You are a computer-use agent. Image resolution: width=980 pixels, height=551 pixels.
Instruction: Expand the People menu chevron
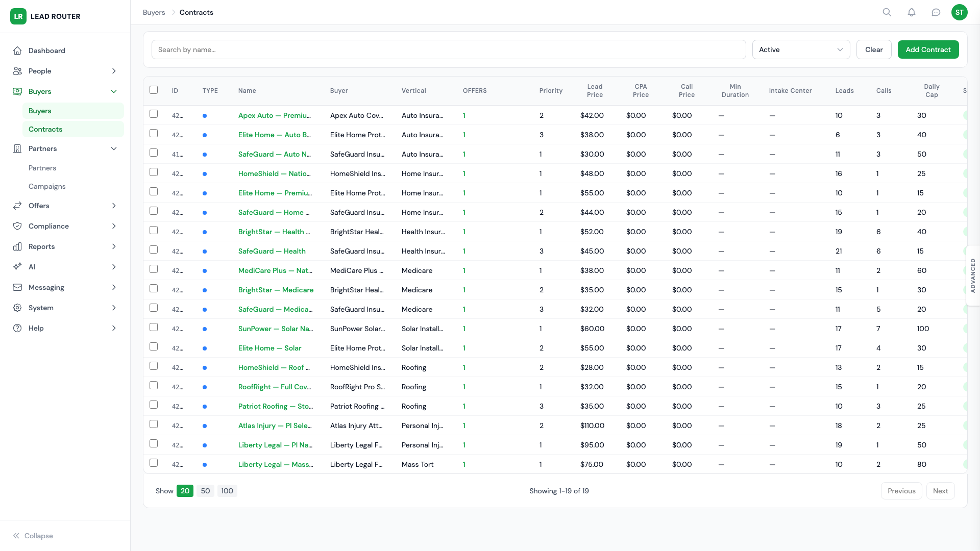(114, 71)
